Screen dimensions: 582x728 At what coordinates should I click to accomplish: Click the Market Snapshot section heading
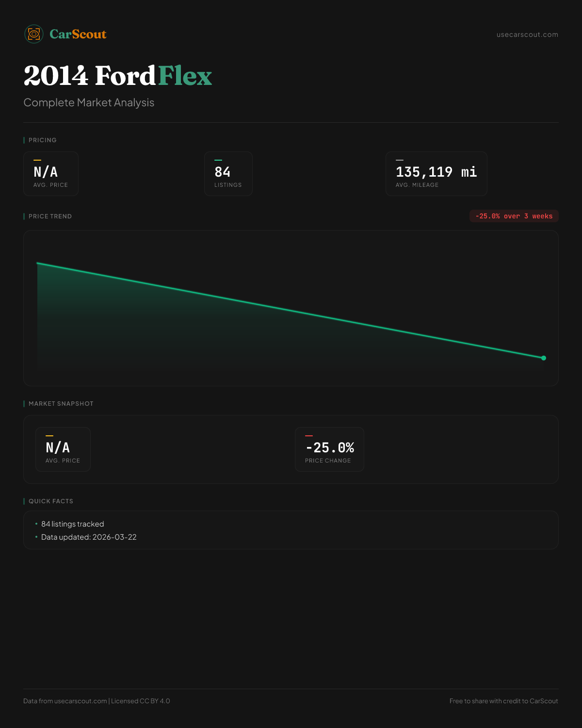pyautogui.click(x=61, y=404)
